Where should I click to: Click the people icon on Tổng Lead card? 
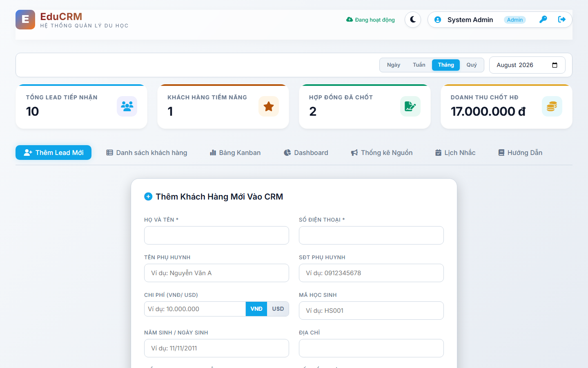pos(127,106)
